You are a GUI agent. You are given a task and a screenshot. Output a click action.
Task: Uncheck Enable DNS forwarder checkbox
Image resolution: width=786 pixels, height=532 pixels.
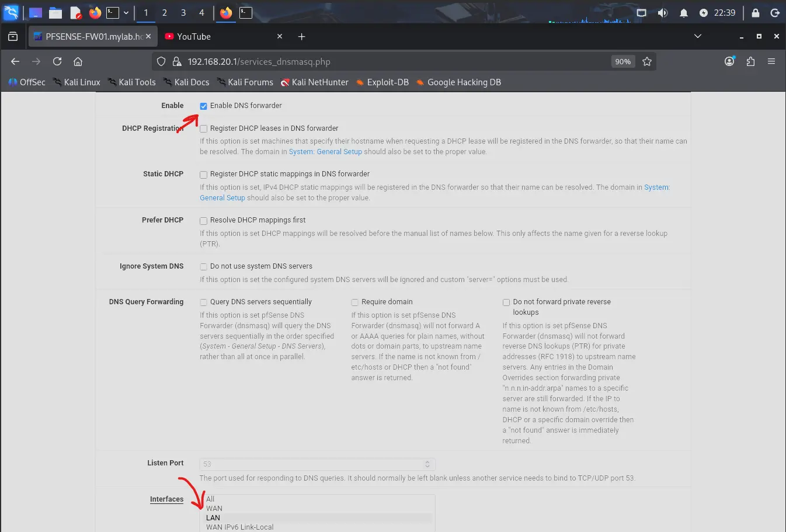(204, 106)
